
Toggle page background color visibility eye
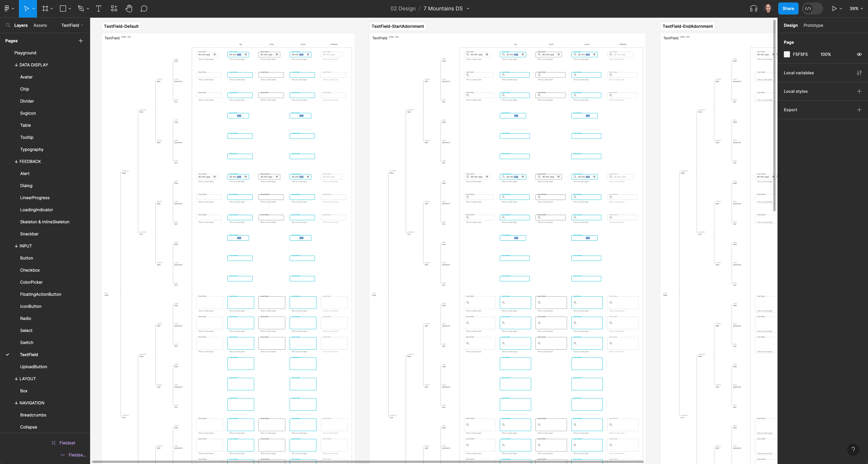(859, 54)
